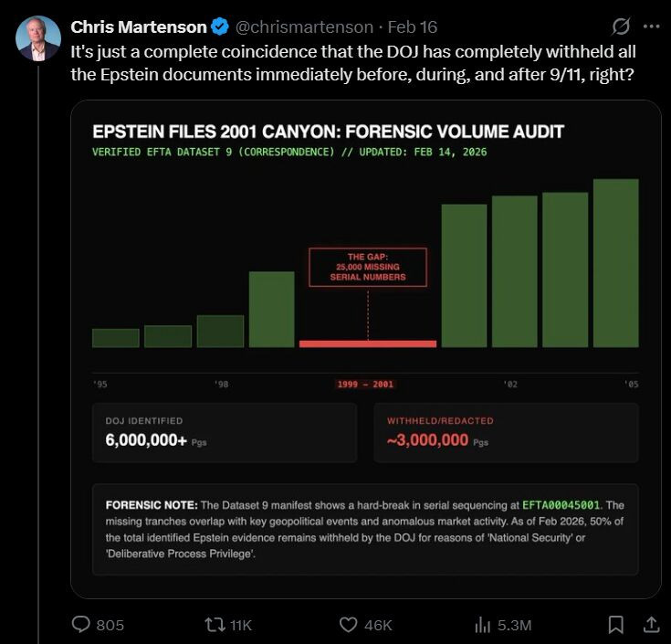Viewport: 671px width, 644px height.
Task: Click the reply speech bubble icon
Action: click(82, 625)
